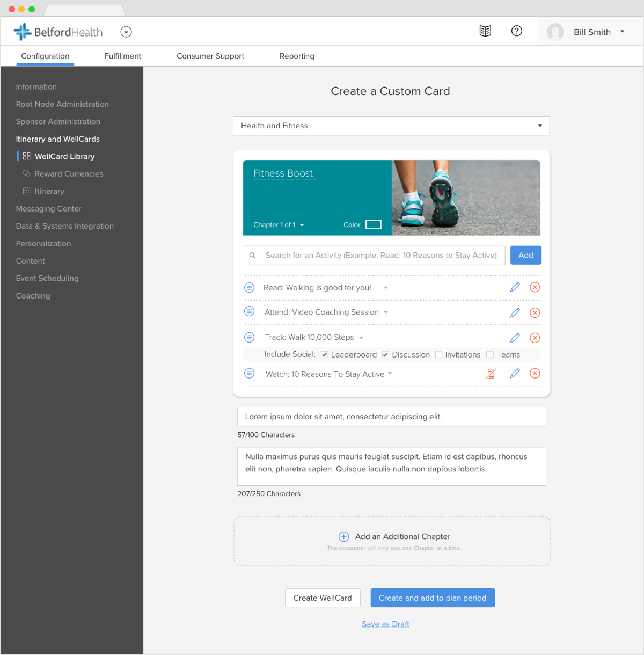Remove the Watch: 10 Reasons To Stay Active activity
The width and height of the screenshot is (644, 655).
[535, 373]
